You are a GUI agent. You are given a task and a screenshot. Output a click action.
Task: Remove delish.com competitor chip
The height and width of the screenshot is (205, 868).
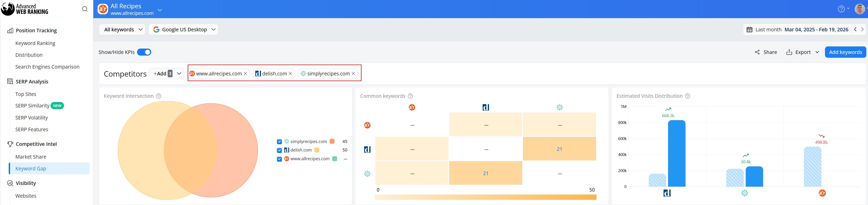(290, 74)
